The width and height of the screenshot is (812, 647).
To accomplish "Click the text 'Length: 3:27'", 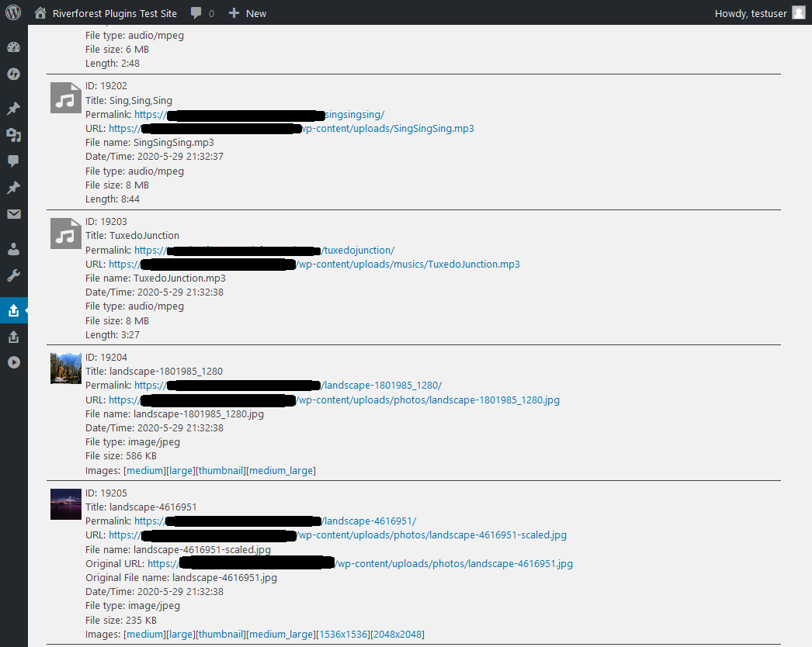I will coord(113,335).
